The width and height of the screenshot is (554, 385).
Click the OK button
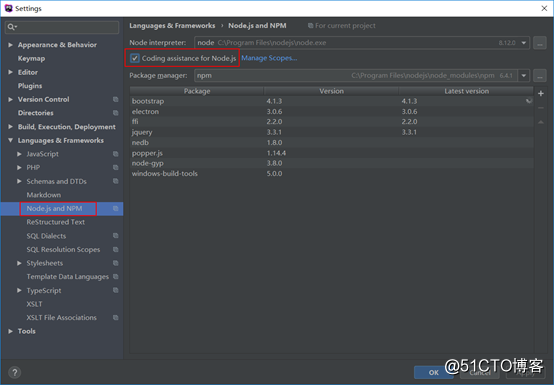click(434, 372)
